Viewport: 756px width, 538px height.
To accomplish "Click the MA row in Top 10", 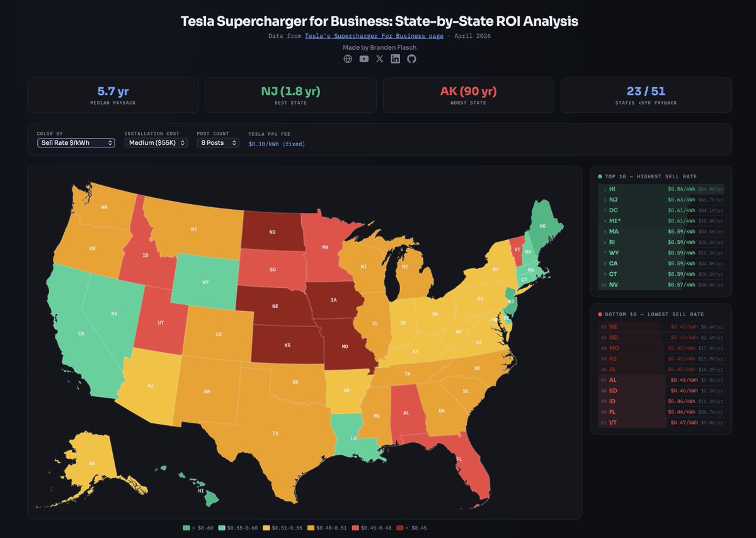I will 661,232.
